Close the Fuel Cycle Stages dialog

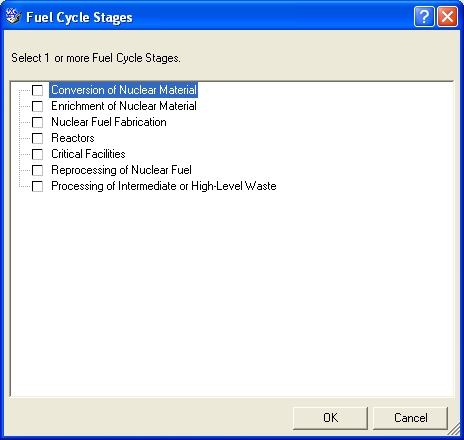coord(447,16)
